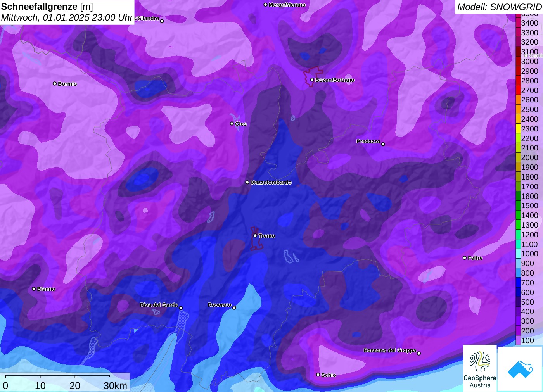543x392 pixels.
Task: Click the 30km scale bar label
Action: (x=115, y=385)
